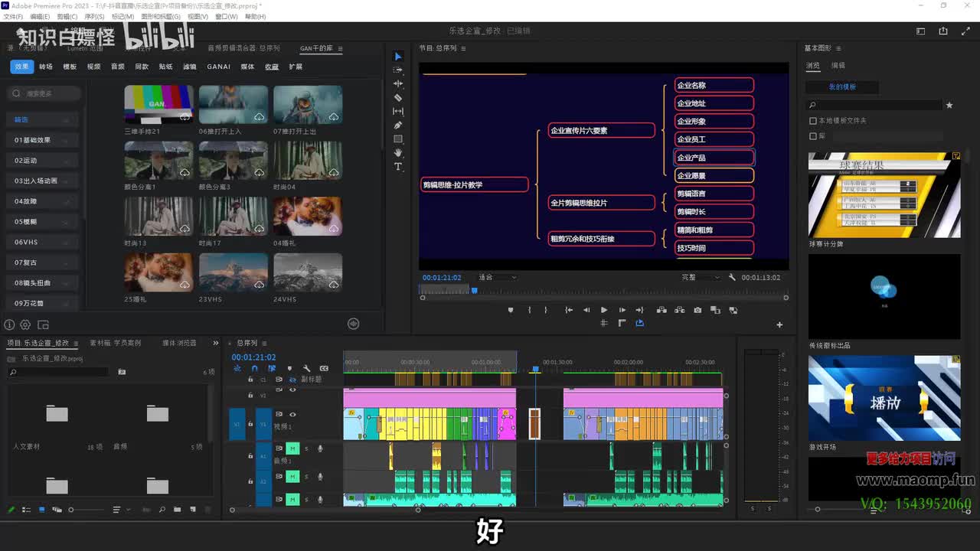This screenshot has height=551, width=980.
Task: Open timeline display settings wrench
Action: click(x=306, y=369)
